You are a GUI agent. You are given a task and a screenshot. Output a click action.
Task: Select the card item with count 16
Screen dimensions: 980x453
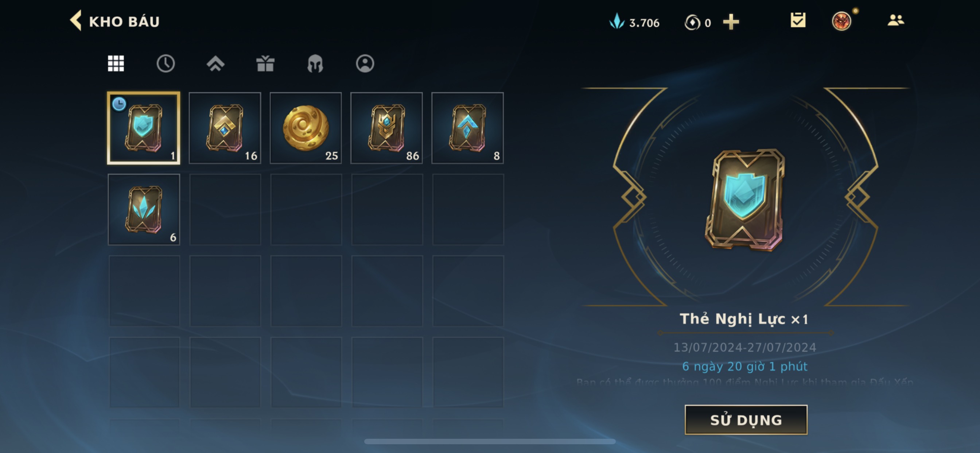[x=225, y=128]
